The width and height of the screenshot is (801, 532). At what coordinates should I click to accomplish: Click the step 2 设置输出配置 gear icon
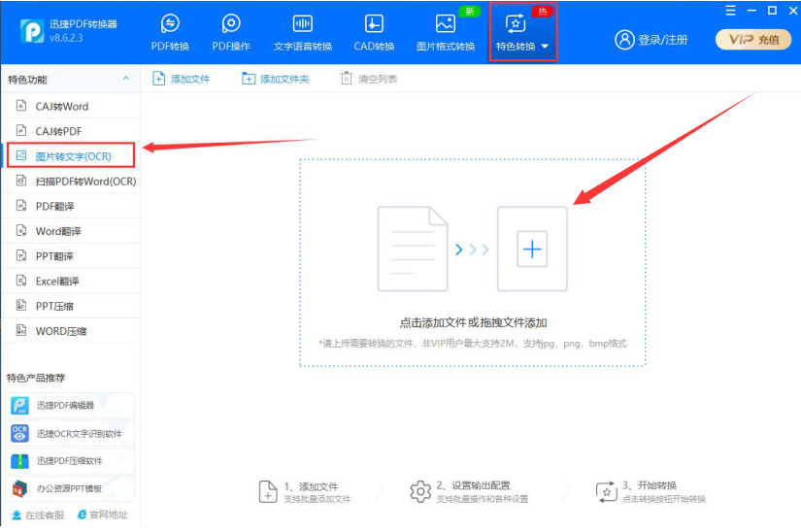point(419,491)
